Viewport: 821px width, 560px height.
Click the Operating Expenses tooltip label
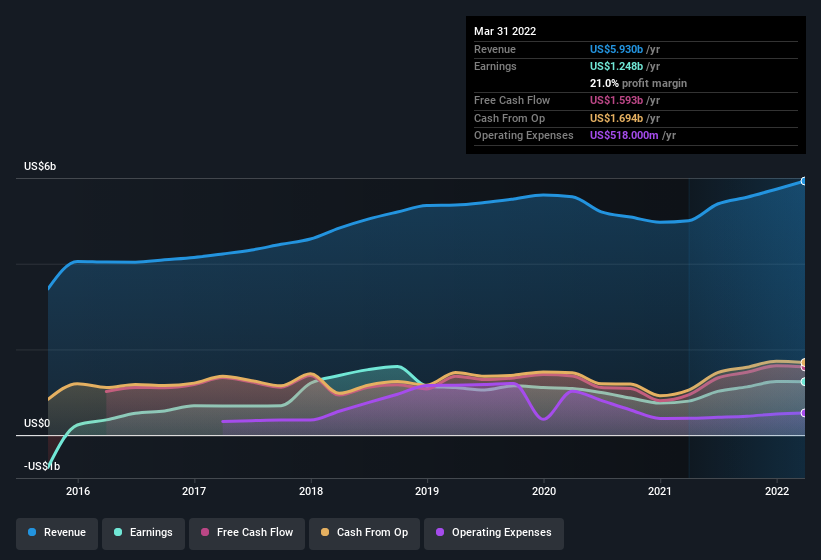point(524,136)
